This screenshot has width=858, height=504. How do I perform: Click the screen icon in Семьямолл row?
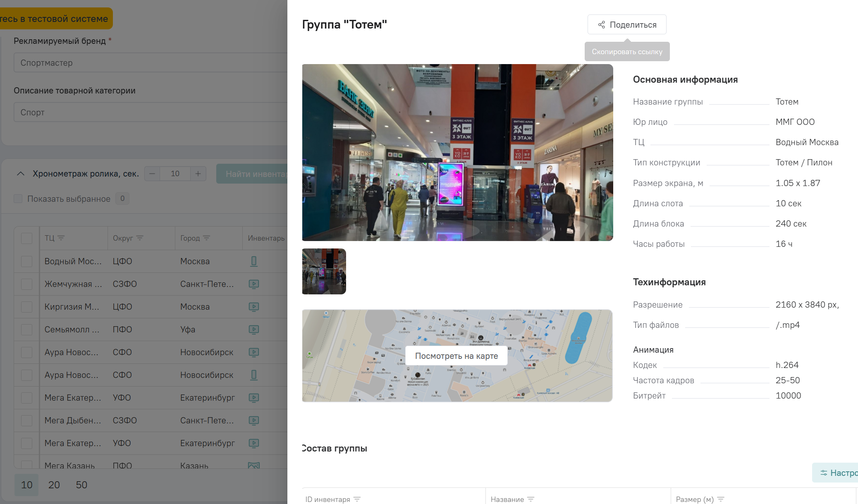pyautogui.click(x=254, y=330)
